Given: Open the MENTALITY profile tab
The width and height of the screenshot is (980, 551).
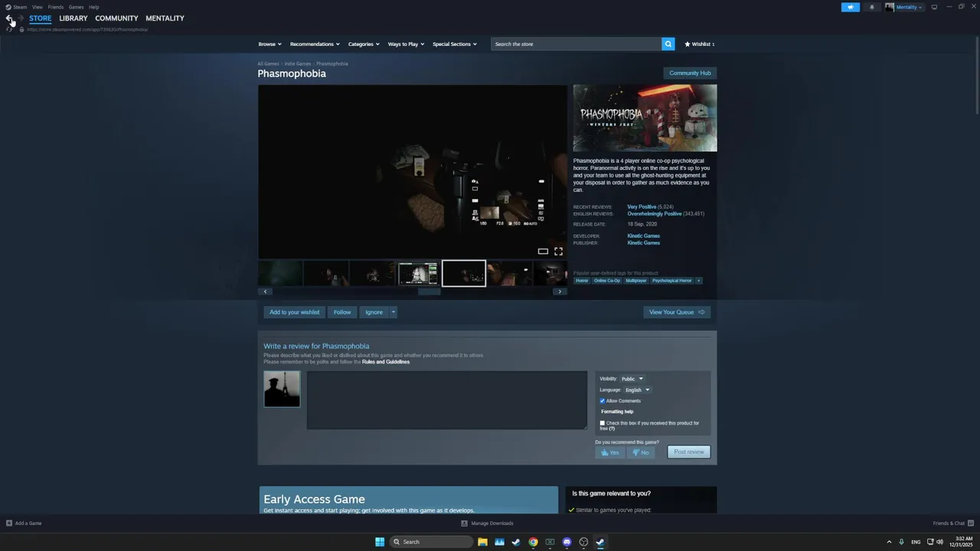Looking at the screenshot, I should (165, 18).
